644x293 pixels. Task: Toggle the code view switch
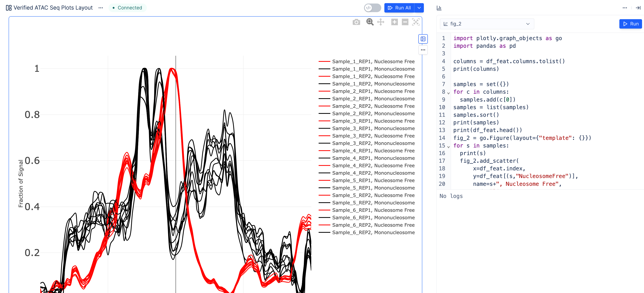tap(372, 8)
